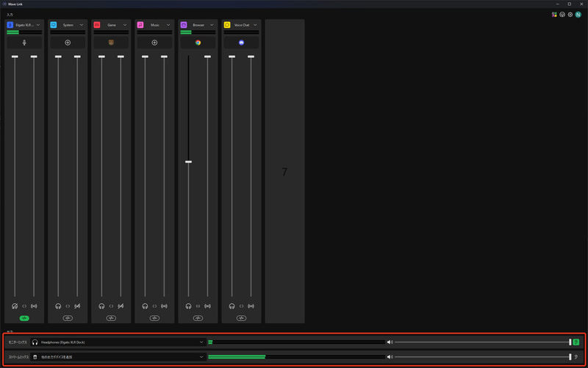Enable effects on the Voice Chat channel
Screen dimensions: 588x368
[242, 318]
